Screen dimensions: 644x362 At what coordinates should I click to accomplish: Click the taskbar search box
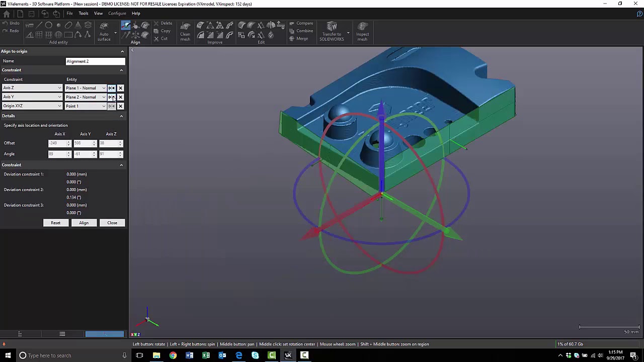[72, 355]
